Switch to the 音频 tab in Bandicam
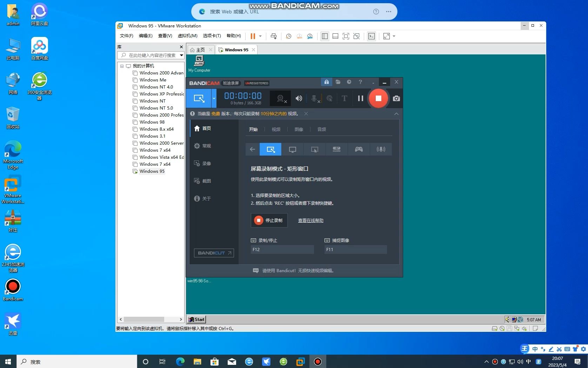This screenshot has width=588, height=368. click(x=321, y=130)
